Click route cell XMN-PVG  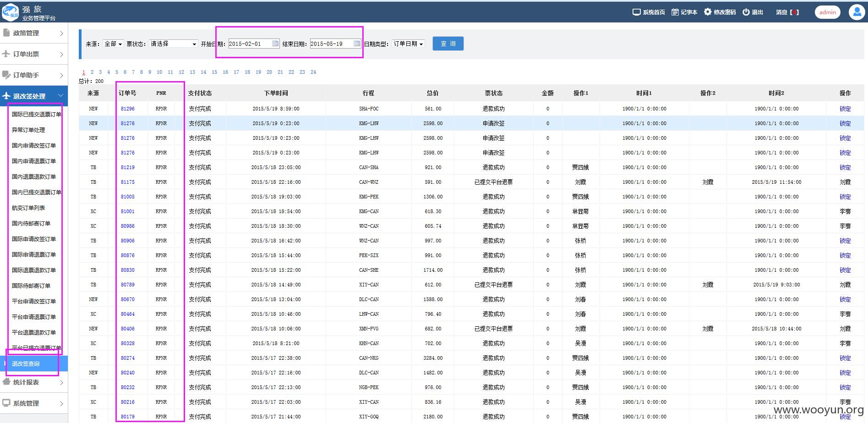tap(369, 329)
